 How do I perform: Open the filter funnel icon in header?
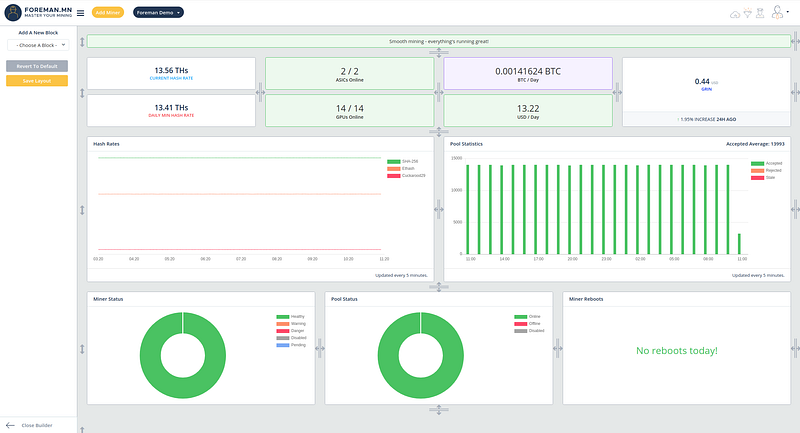pyautogui.click(x=746, y=13)
